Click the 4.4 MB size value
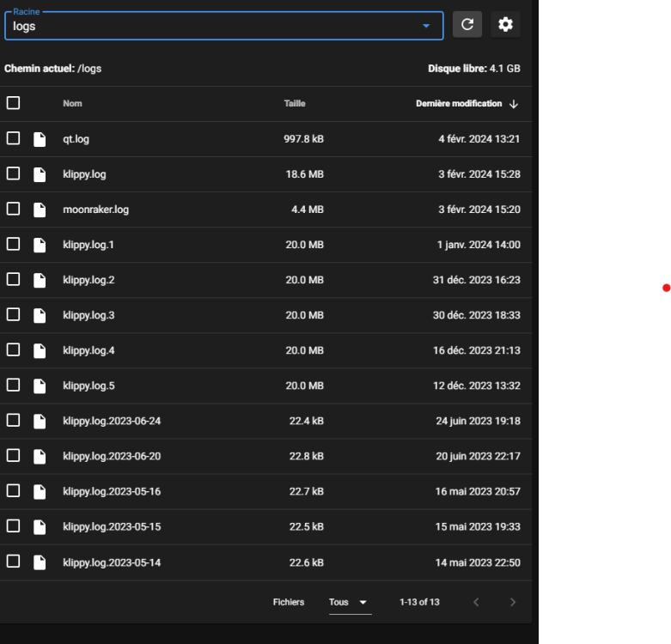 tap(308, 210)
